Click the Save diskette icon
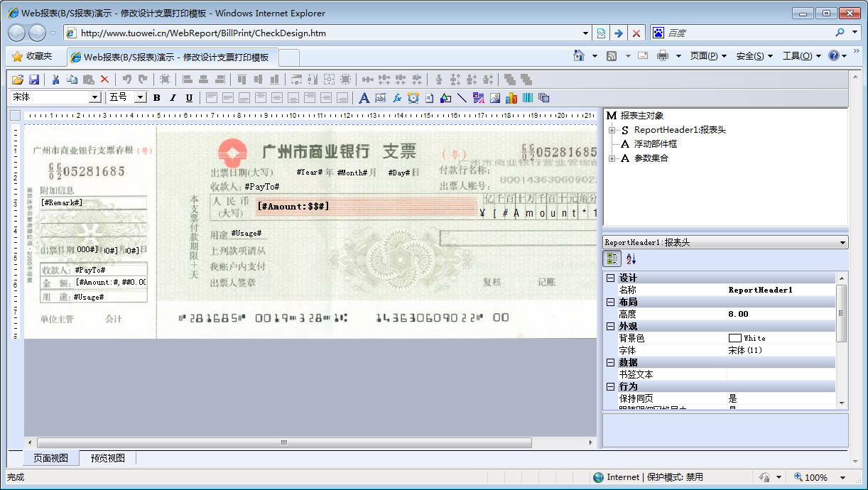868x490 pixels. (33, 80)
